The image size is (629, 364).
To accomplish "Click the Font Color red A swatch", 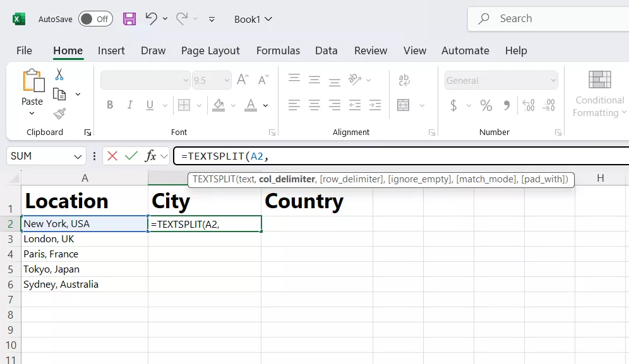I will click(251, 105).
